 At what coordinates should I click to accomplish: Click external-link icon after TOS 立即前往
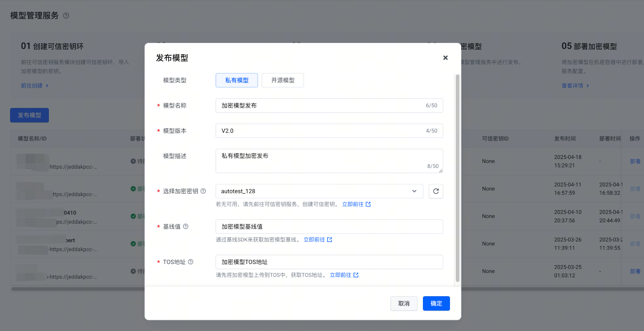click(x=356, y=275)
